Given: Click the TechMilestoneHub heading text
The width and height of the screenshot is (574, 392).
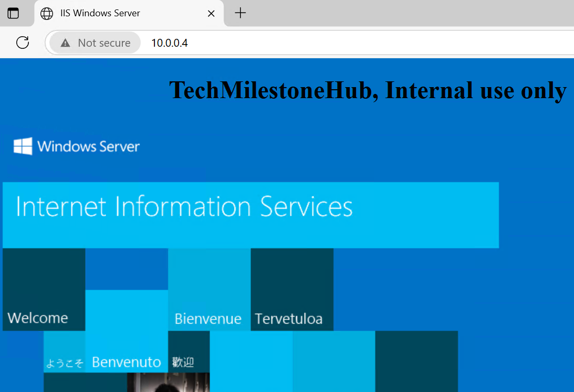Looking at the screenshot, I should pyautogui.click(x=368, y=90).
